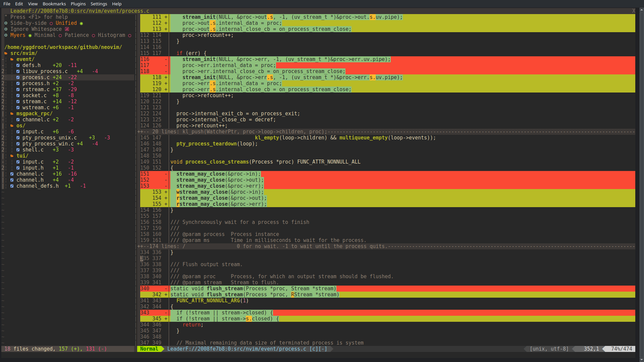This screenshot has height=362, width=644.
Task: Expand the folded '174 lines' section
Action: click(386, 246)
